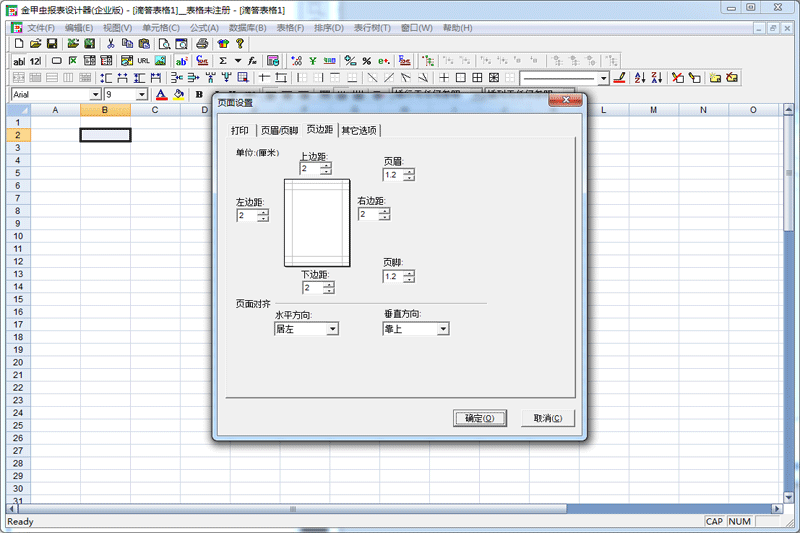Open the border line style dropdown
This screenshot has height=533, width=800.
click(604, 78)
